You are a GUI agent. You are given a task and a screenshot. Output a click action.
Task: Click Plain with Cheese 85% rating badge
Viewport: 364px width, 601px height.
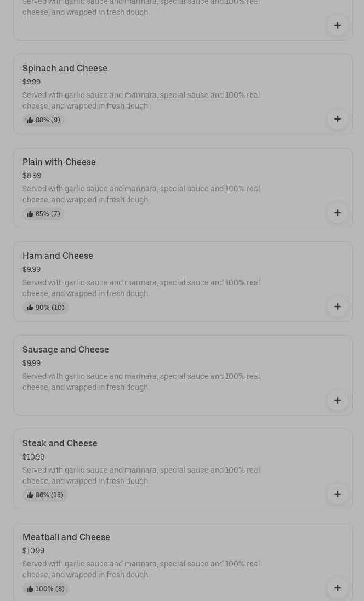pyautogui.click(x=44, y=214)
